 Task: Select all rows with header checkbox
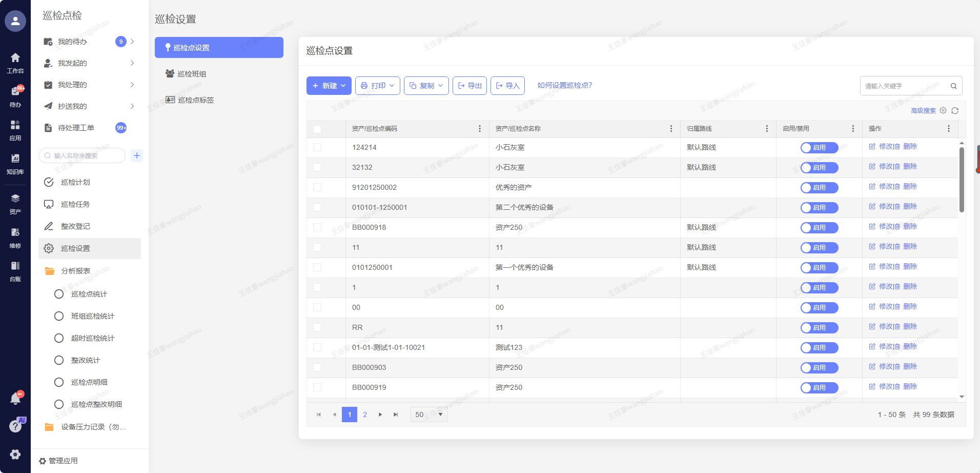317,129
